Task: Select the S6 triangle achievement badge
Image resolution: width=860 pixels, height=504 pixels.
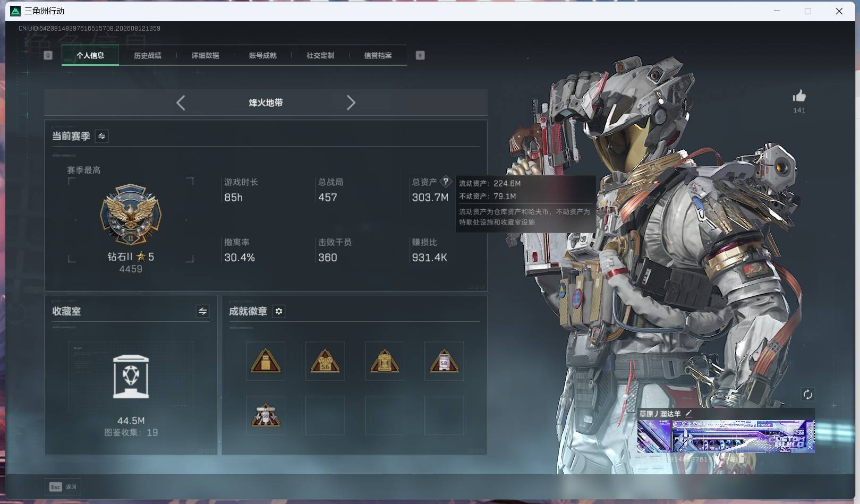Action: (x=325, y=361)
